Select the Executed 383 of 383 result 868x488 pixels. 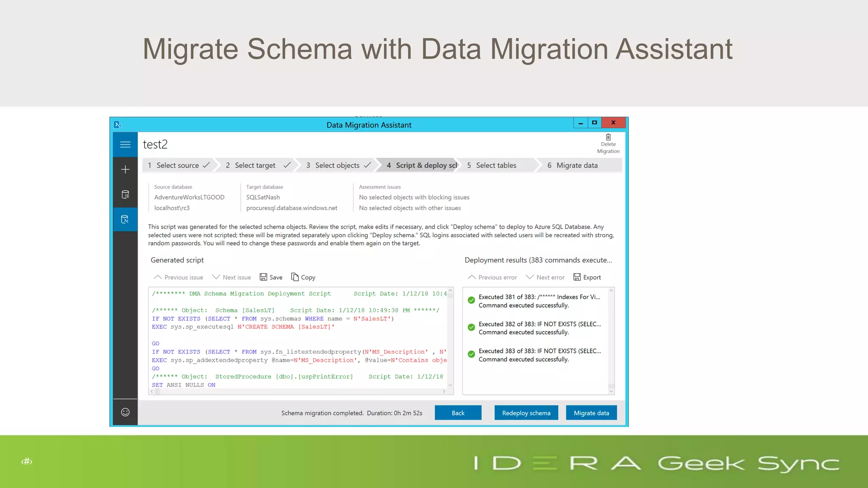[x=535, y=355]
